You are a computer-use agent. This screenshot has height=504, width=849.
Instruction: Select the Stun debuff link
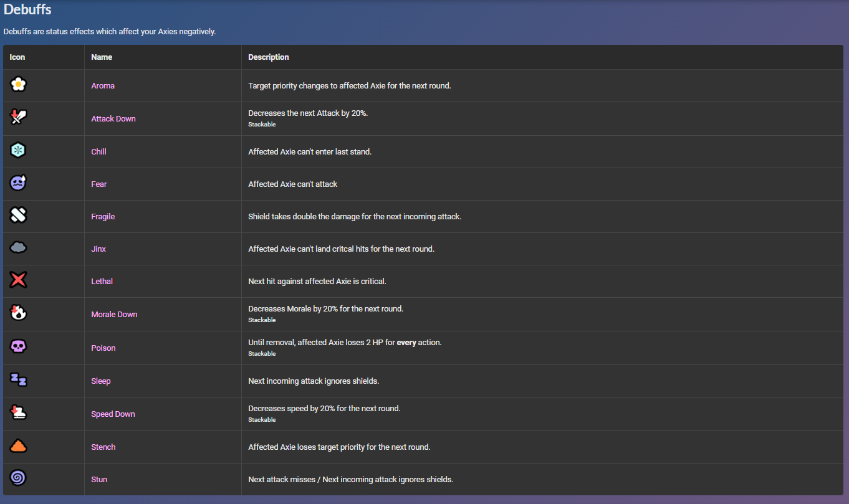coord(99,480)
